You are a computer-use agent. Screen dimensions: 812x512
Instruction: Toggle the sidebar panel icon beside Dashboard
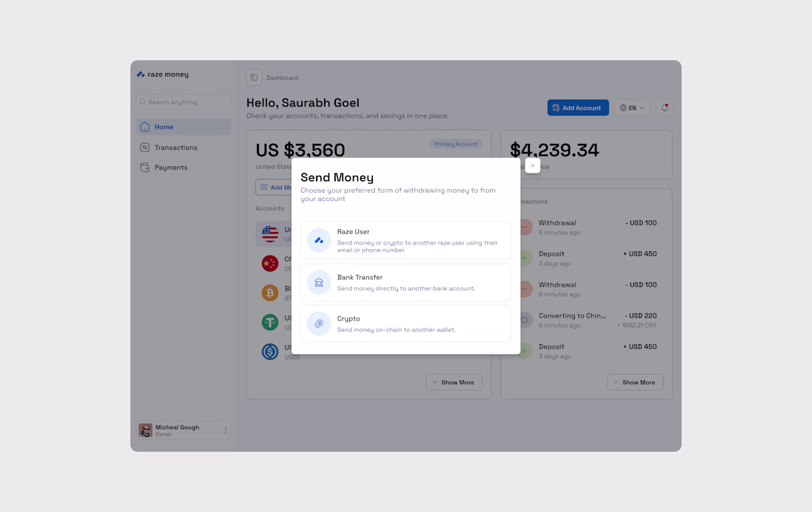pyautogui.click(x=254, y=78)
